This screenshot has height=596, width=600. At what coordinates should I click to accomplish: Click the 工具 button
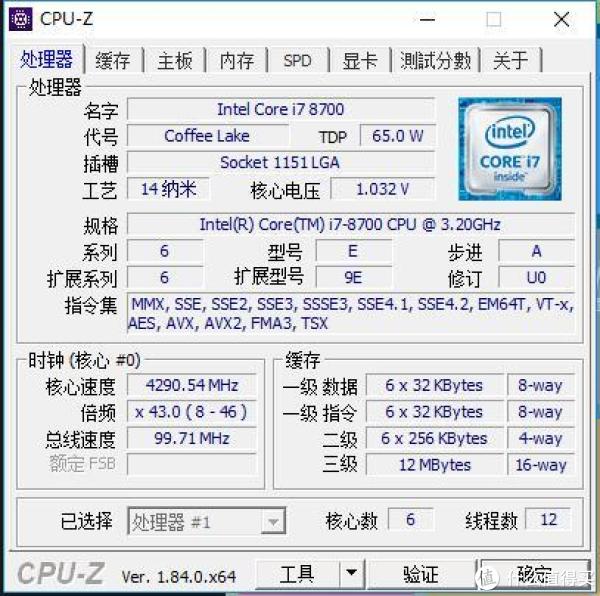[297, 574]
